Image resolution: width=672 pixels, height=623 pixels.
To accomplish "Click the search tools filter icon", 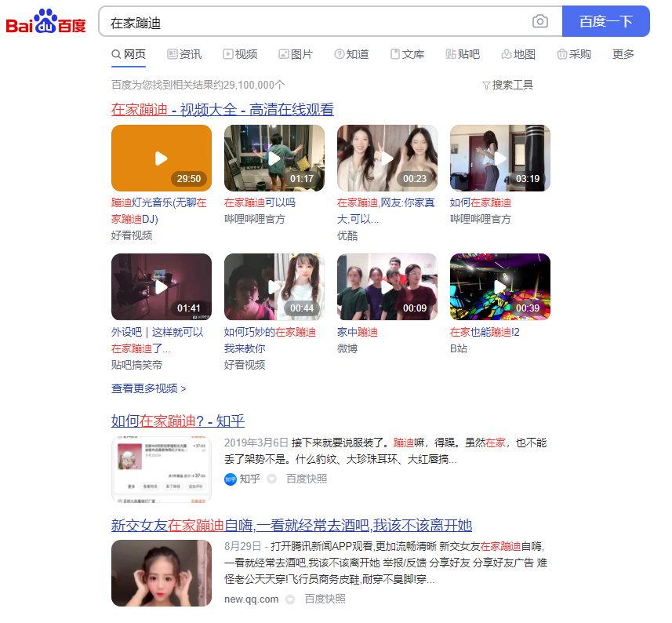I will point(485,85).
